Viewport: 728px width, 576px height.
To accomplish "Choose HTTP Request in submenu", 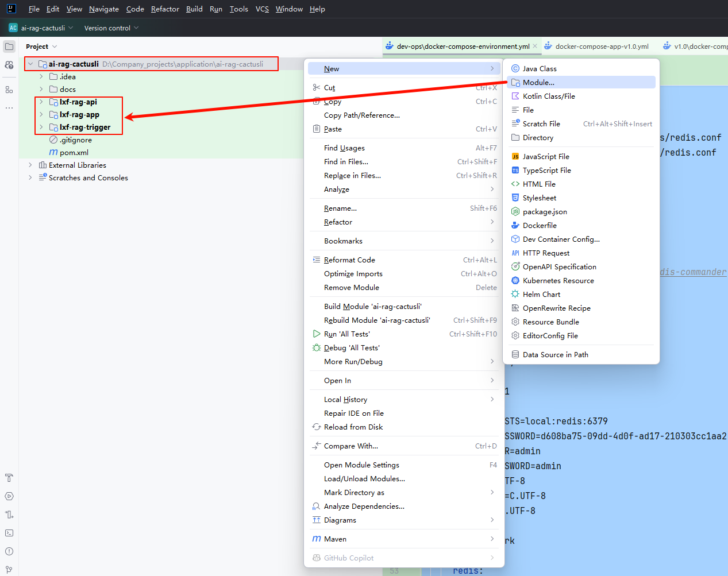I will pos(581,253).
